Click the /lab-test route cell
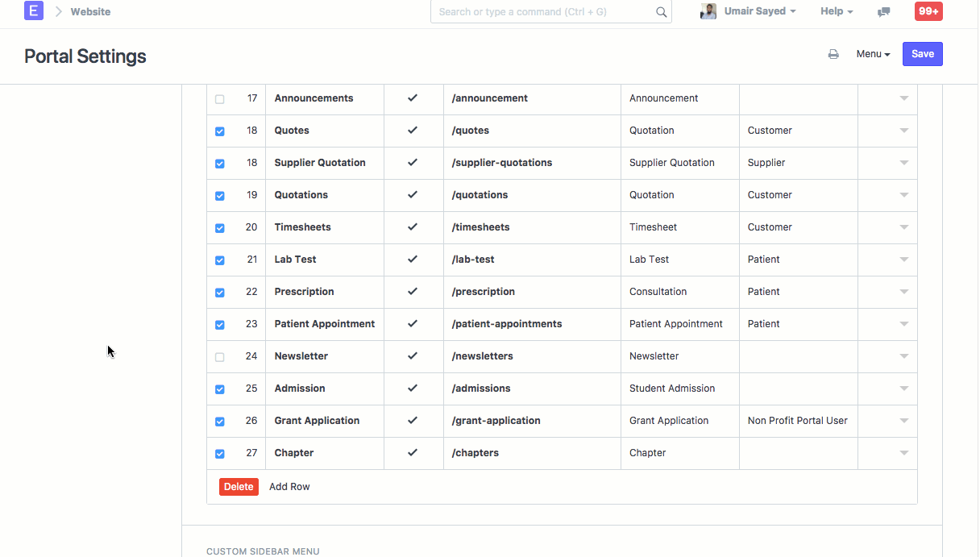The height and width of the screenshot is (557, 980). (532, 260)
